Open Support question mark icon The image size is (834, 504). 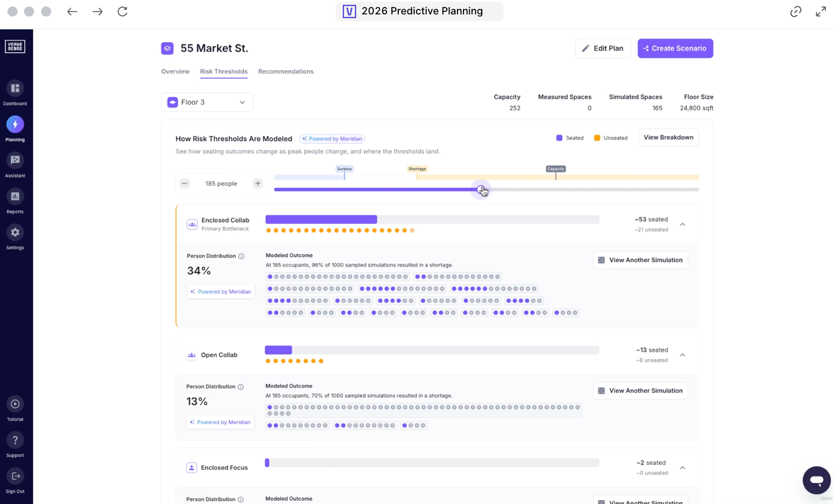(15, 440)
